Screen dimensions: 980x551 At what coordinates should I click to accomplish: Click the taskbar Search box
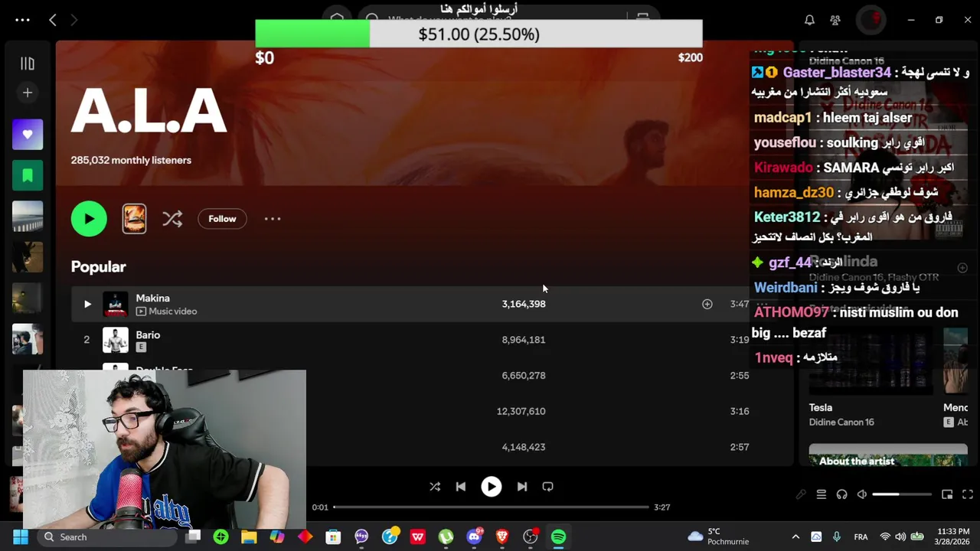pyautogui.click(x=107, y=537)
